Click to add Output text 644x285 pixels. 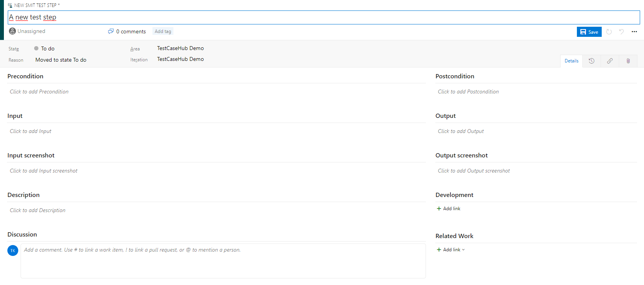click(x=461, y=131)
